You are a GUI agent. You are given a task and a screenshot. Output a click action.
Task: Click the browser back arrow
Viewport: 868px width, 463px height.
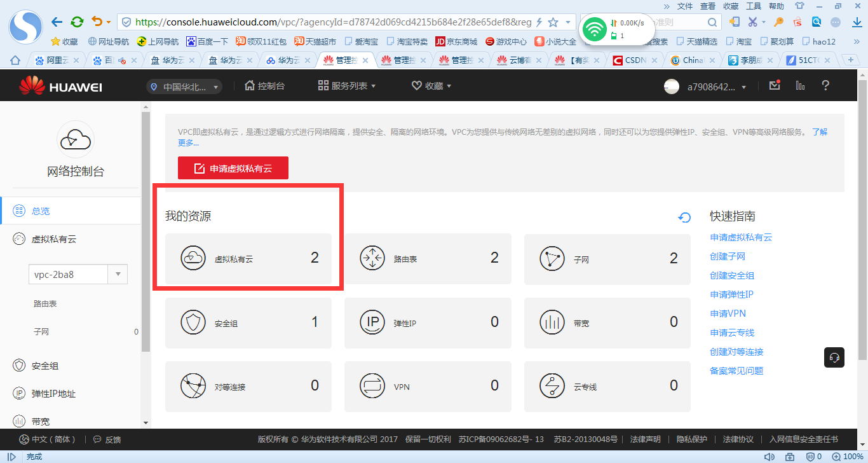pos(57,22)
